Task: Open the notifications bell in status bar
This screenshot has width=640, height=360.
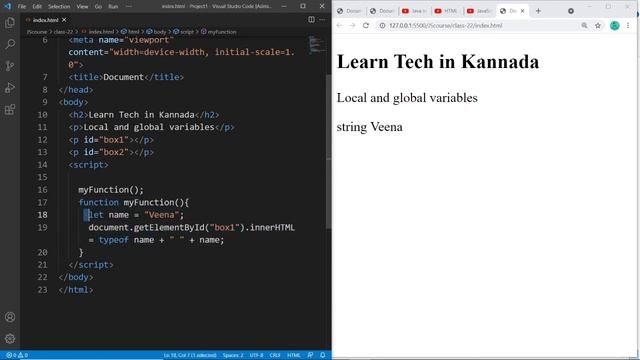Action: (322, 355)
